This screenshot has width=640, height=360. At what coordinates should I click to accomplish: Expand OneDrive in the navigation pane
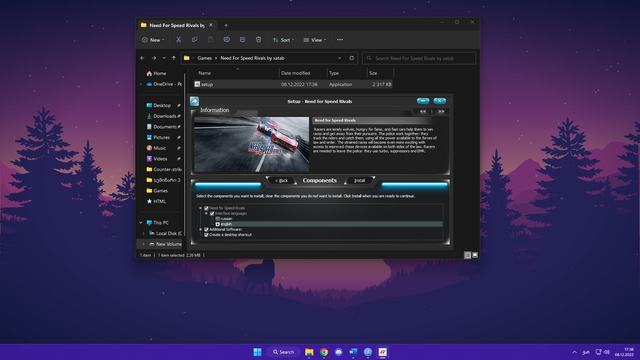click(141, 84)
